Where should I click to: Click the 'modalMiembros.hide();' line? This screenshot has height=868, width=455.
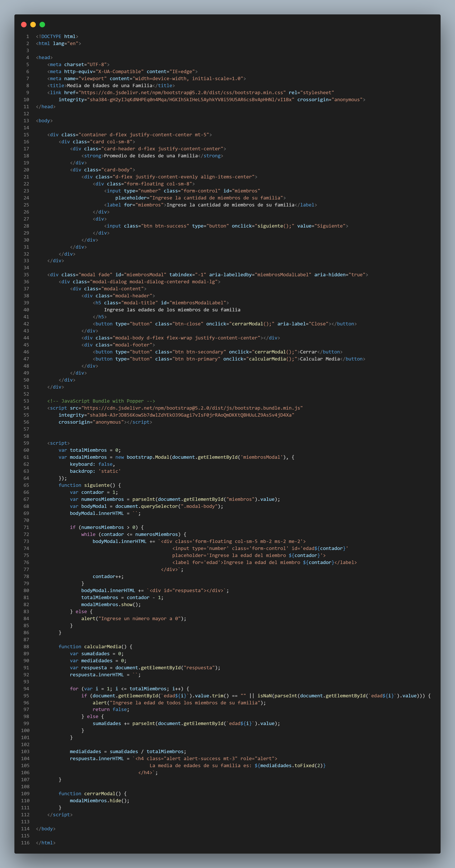[x=100, y=801]
